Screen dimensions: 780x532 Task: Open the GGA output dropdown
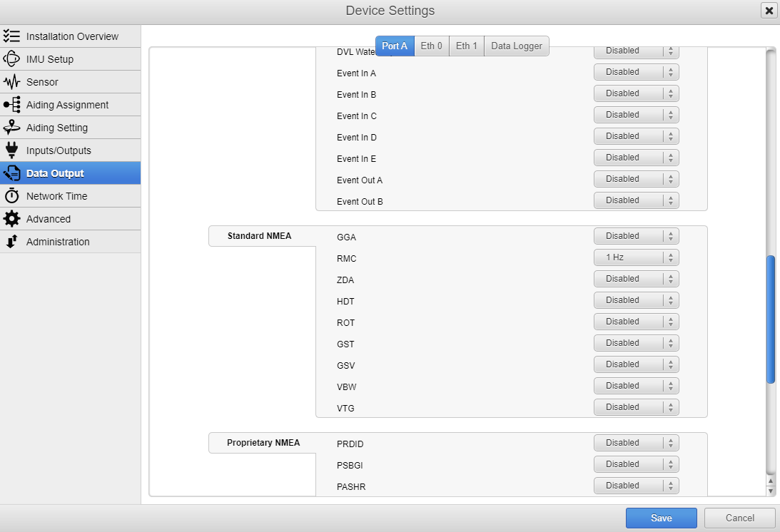point(636,236)
